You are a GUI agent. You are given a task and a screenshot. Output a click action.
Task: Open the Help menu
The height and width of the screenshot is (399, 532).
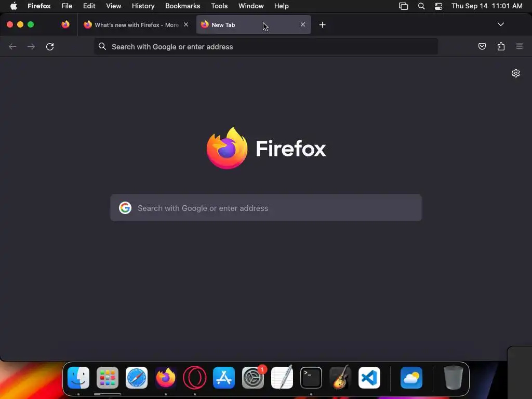[x=281, y=6]
